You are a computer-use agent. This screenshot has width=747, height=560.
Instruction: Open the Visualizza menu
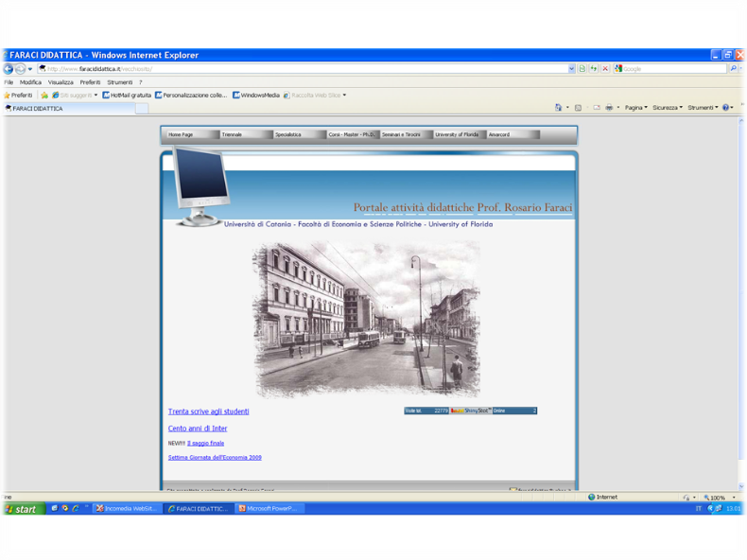pyautogui.click(x=61, y=82)
